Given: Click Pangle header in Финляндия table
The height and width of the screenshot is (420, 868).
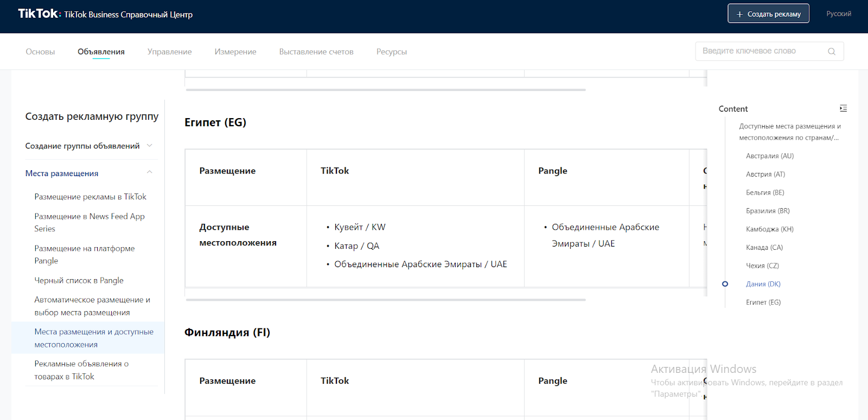Looking at the screenshot, I should pyautogui.click(x=553, y=381).
